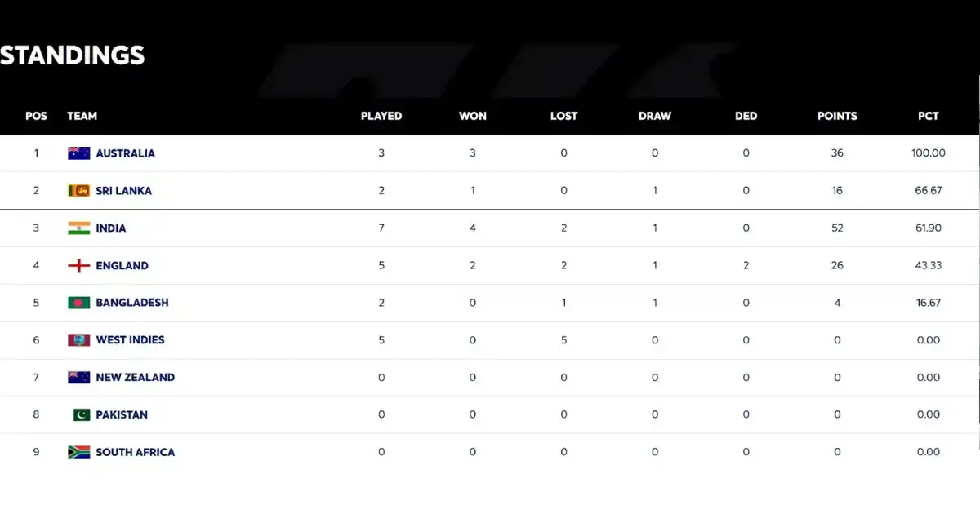Click the STANDINGS heading
The image size is (980, 514).
73,55
